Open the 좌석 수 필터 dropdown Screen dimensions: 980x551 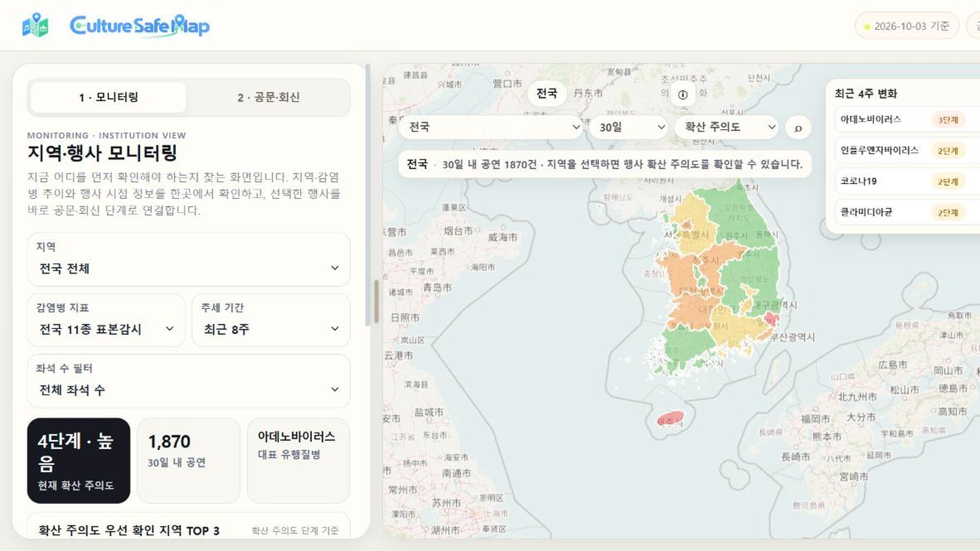189,381
